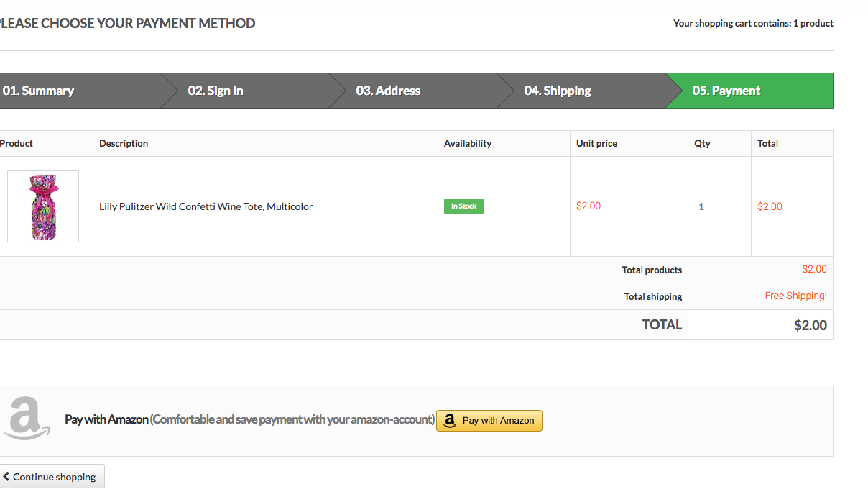Click the Free Shipping! text
The width and height of the screenshot is (868, 497).
(795, 296)
